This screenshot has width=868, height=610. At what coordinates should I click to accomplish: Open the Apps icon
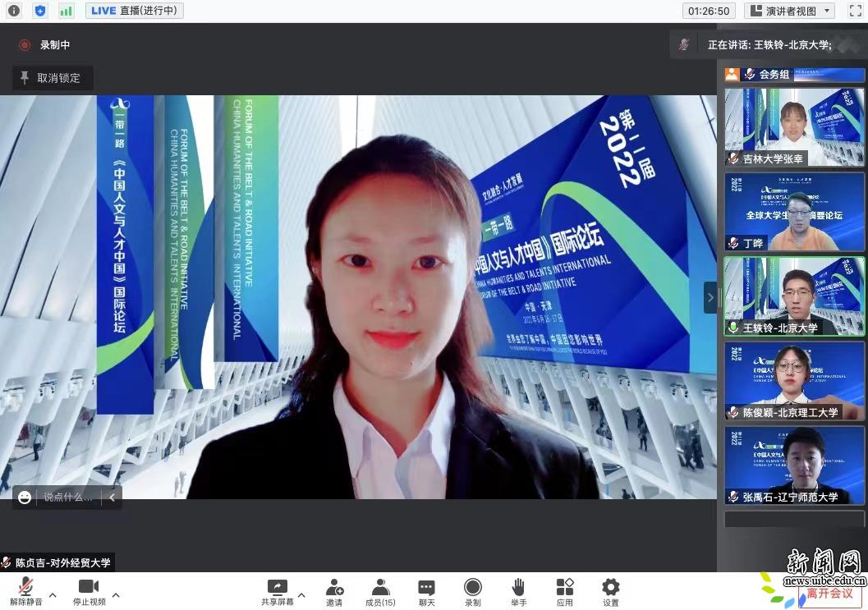pyautogui.click(x=565, y=593)
